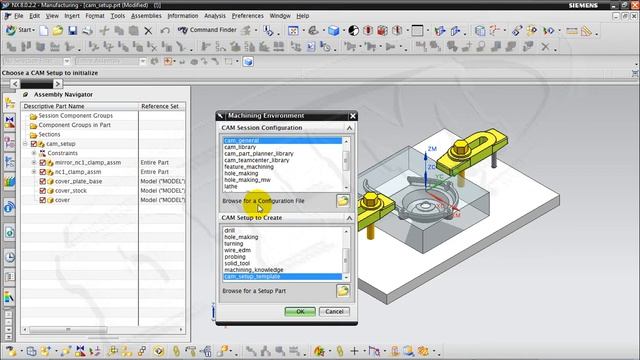Click the black-and-white sphere display icon
This screenshot has height=360, width=640.
pos(353,31)
